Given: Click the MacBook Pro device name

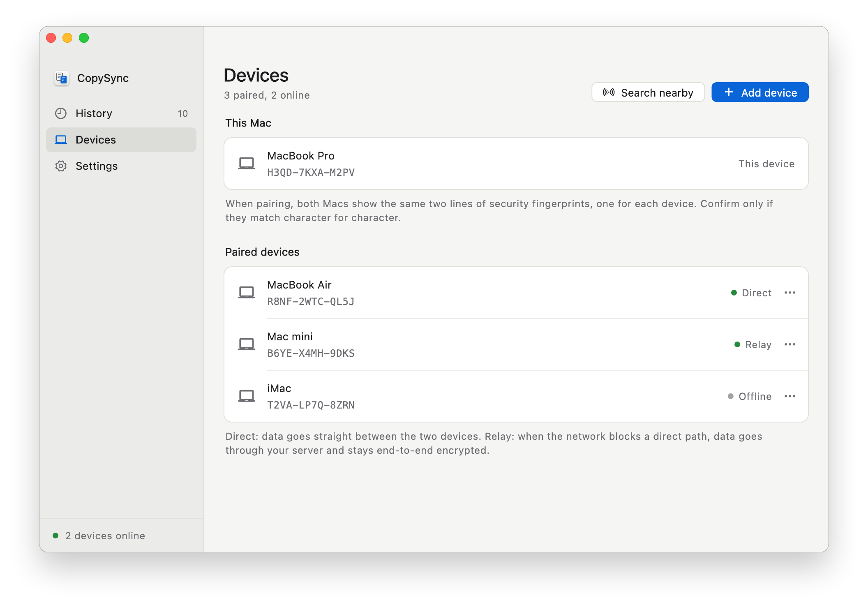Looking at the screenshot, I should pos(301,156).
